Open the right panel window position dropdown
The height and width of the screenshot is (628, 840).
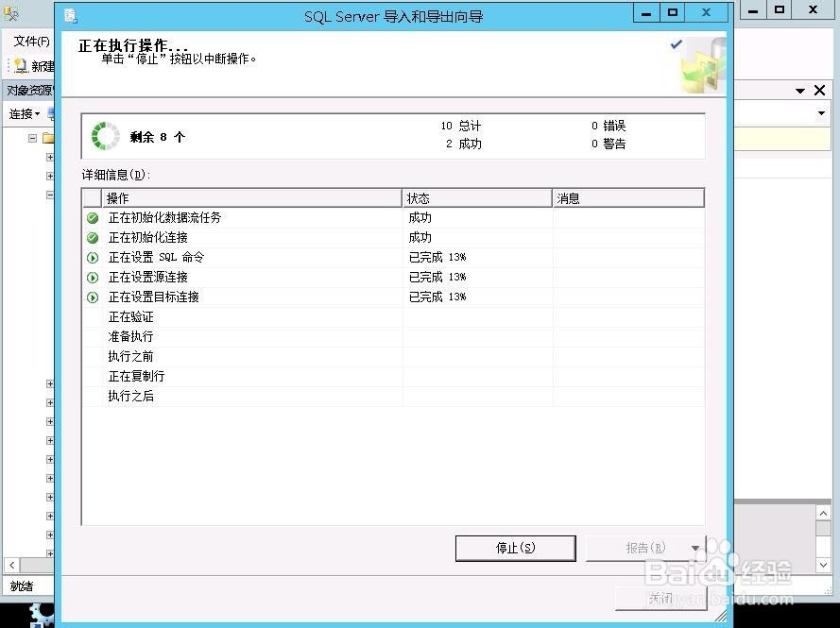tap(800, 91)
